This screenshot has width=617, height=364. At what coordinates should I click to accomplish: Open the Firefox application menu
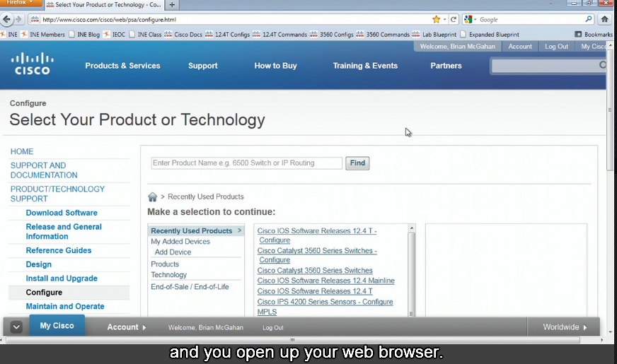click(x=21, y=3)
